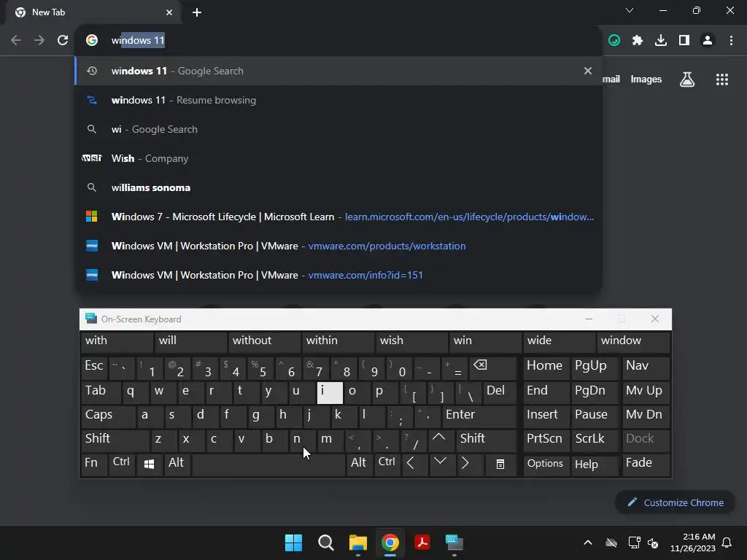Open the Google apps grid
Screen dimensions: 747x560
click(x=721, y=79)
